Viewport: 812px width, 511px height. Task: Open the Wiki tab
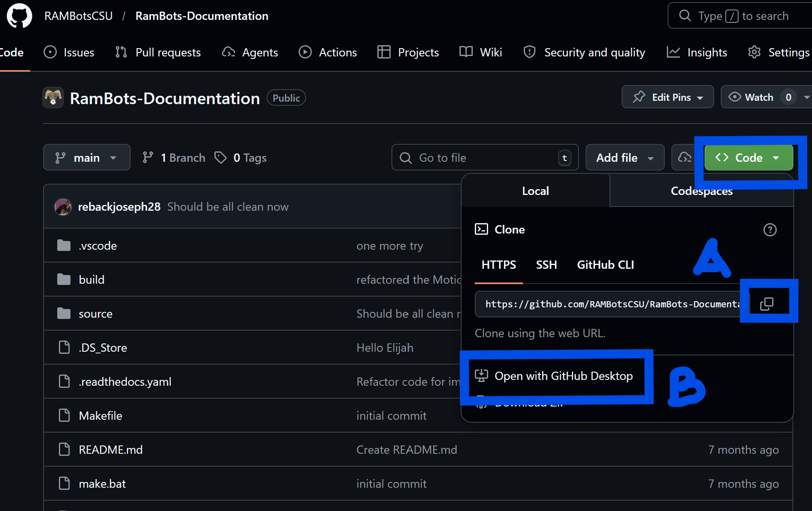click(x=481, y=52)
